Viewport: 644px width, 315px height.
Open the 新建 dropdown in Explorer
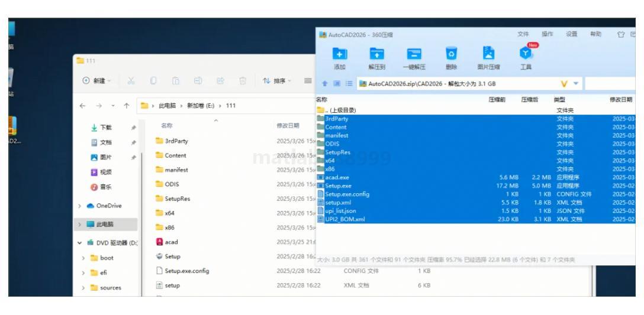[97, 81]
